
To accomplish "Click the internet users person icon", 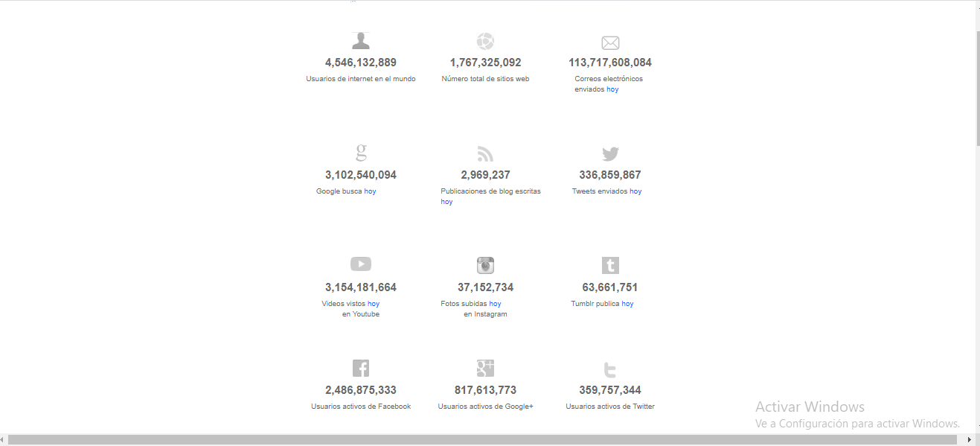I will (x=361, y=41).
